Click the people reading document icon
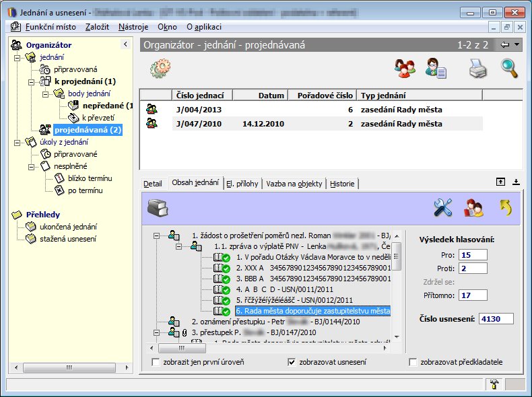This screenshot has width=532, height=397. (x=473, y=207)
